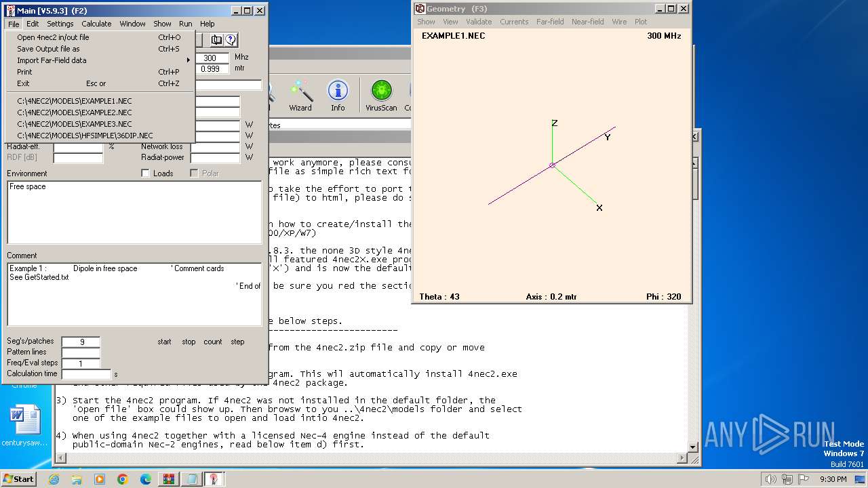Toggle the Polar checkbox
The image size is (868, 488).
194,174
